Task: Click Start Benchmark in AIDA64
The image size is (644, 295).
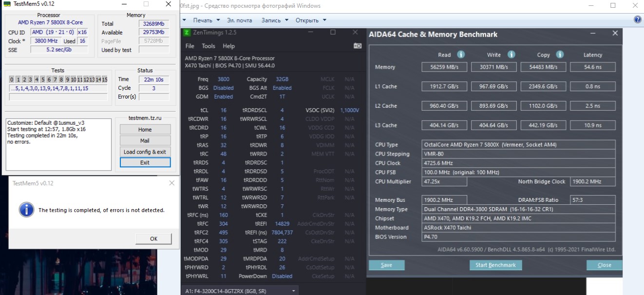Action: pyautogui.click(x=495, y=265)
